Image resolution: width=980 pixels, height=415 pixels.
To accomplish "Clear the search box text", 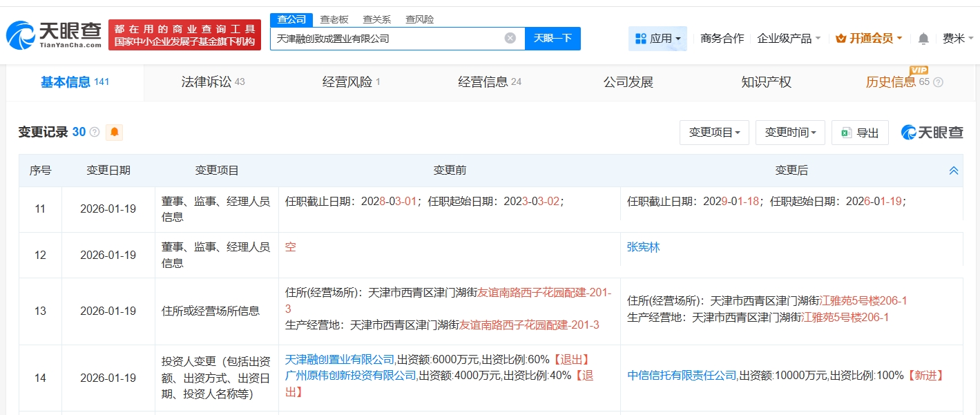I will 510,39.
